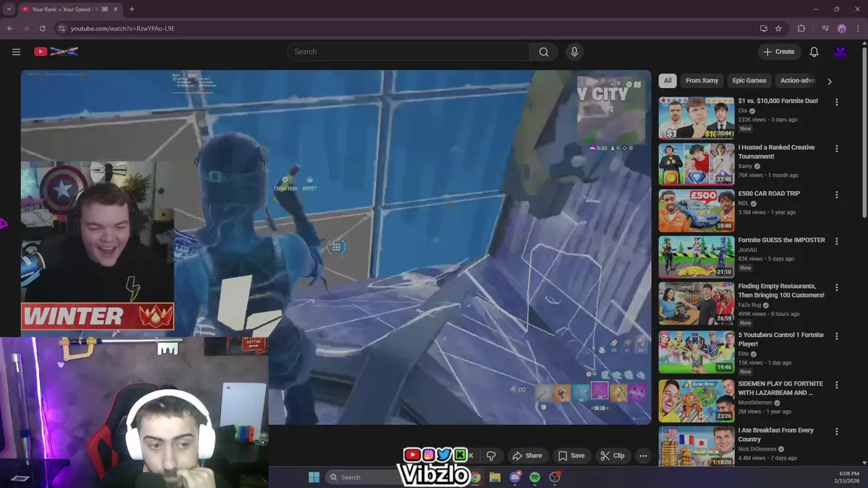Image resolution: width=868 pixels, height=488 pixels.
Task: Close the 'Your Rank = Your Speed' tab
Action: pyautogui.click(x=115, y=9)
